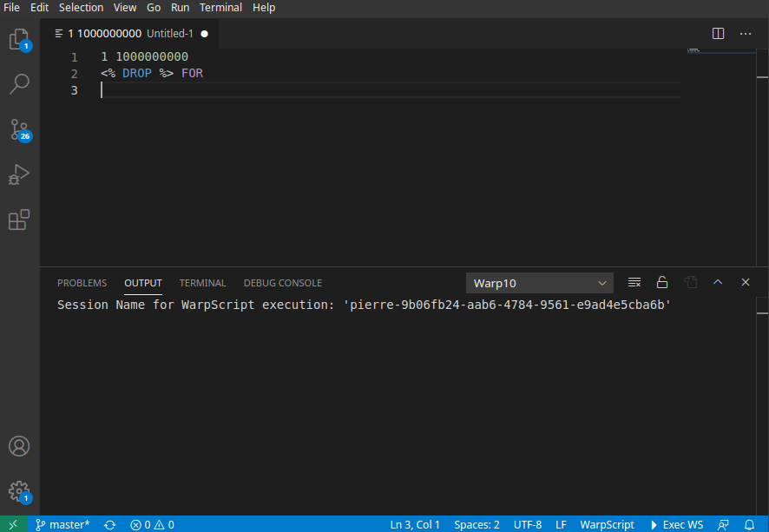769x532 pixels.
Task: Change end of line sequence LF
Action: click(x=561, y=524)
